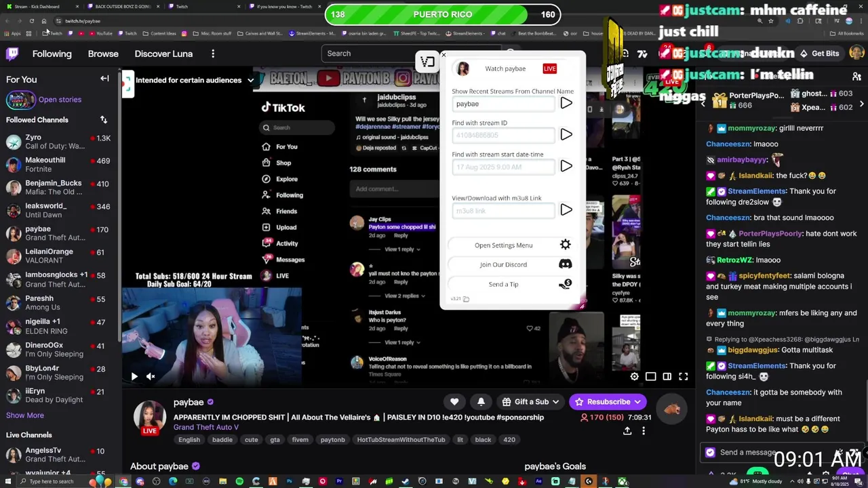Switch the player to mini player mode
Viewport: 868px width, 488px height.
(650, 376)
